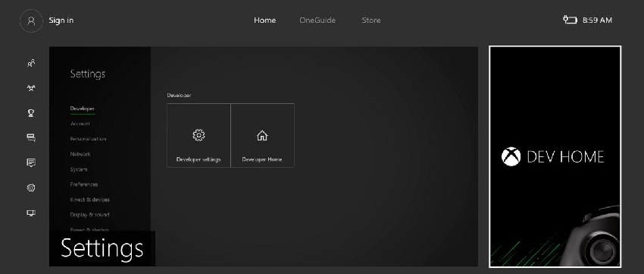Open the monitor icon in the sidebar

click(x=31, y=213)
